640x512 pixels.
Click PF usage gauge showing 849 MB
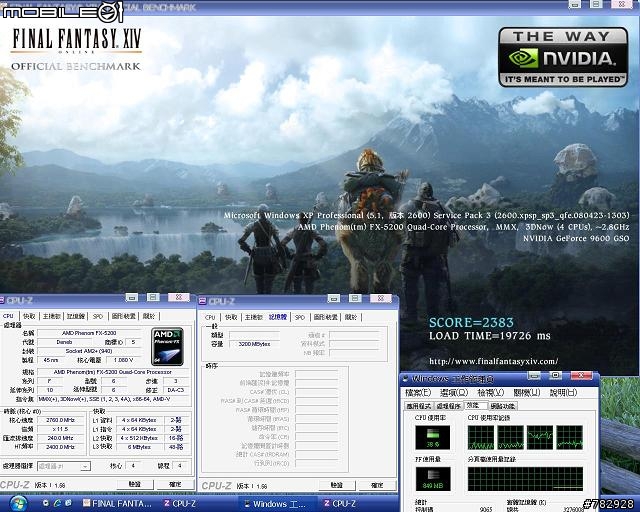(x=433, y=479)
